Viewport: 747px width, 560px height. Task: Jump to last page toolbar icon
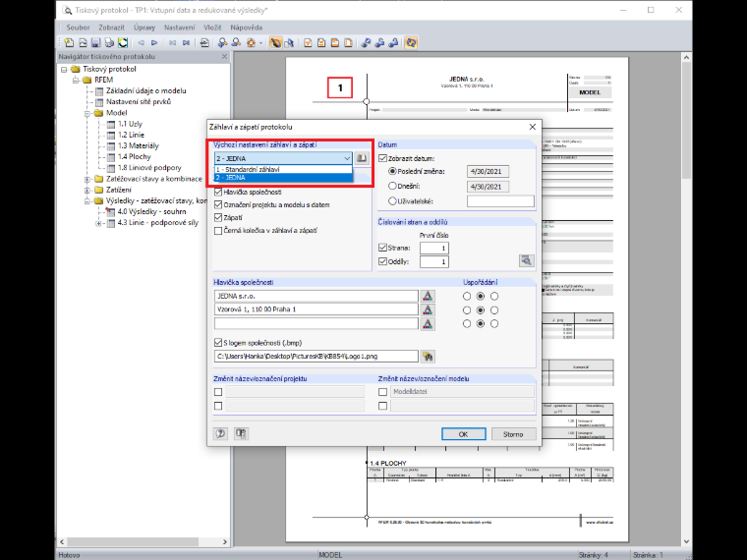pyautogui.click(x=187, y=43)
